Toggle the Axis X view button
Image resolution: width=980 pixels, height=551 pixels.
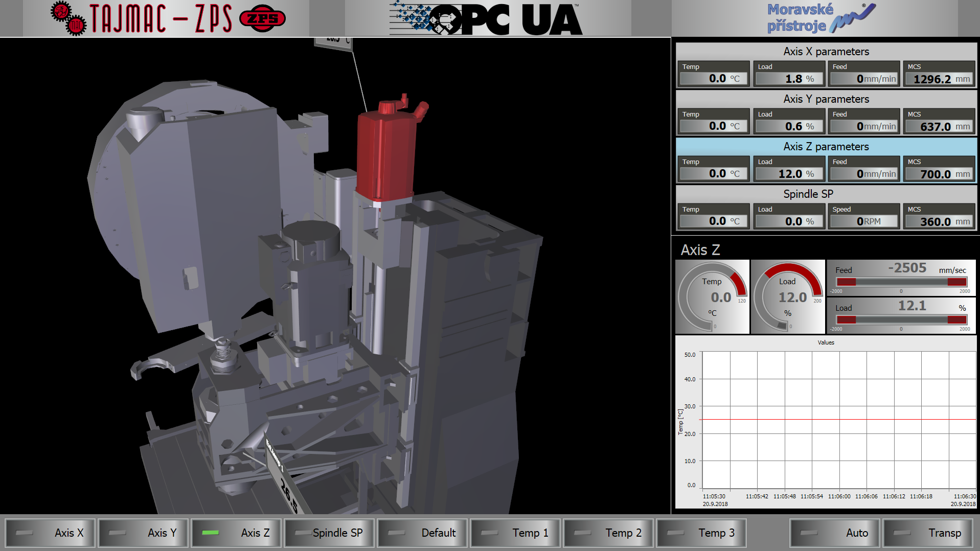coord(50,533)
